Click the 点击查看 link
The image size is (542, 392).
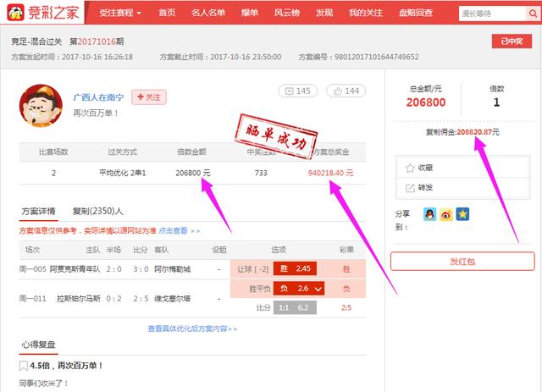[179, 230]
